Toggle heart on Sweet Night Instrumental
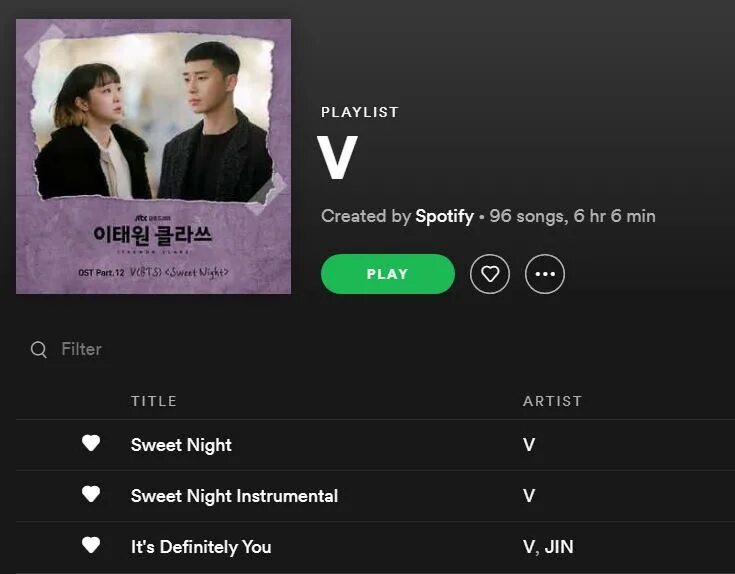Screen dimensions: 735x574 click(91, 494)
